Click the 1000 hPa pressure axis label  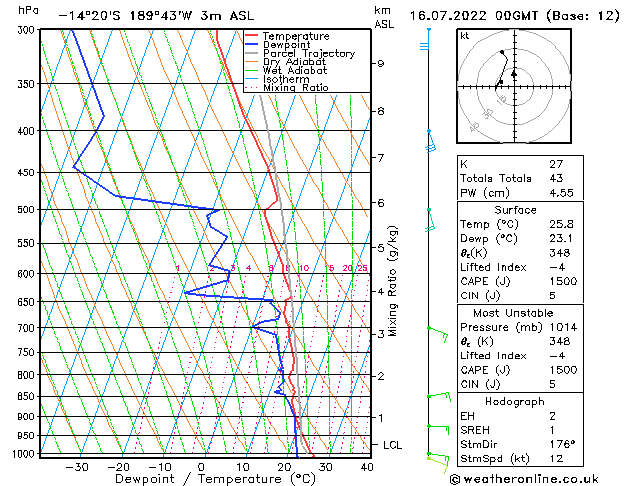point(26,454)
